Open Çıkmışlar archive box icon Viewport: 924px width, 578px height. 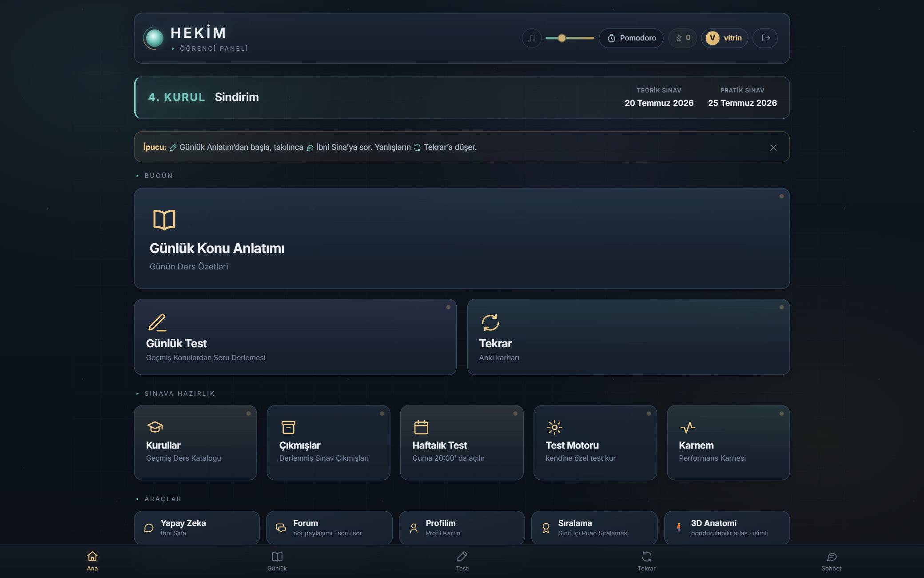[x=288, y=427]
